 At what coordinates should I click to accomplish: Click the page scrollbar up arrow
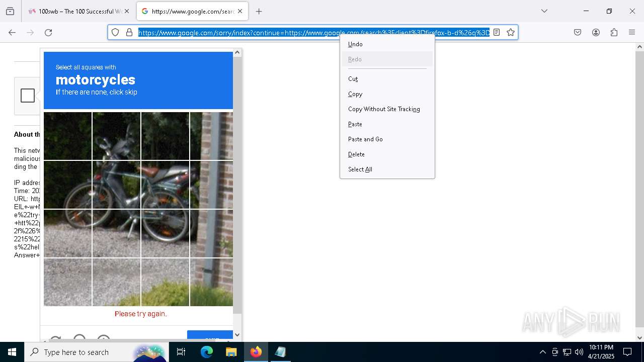(x=639, y=47)
